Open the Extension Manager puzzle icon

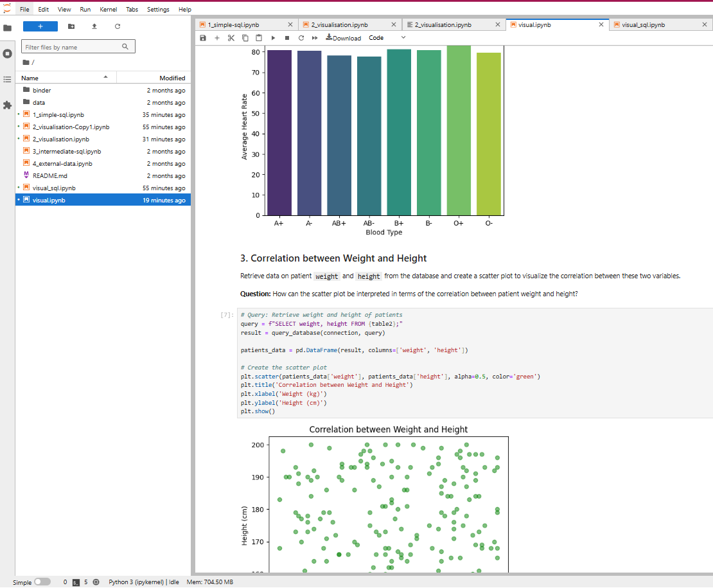coord(7,105)
